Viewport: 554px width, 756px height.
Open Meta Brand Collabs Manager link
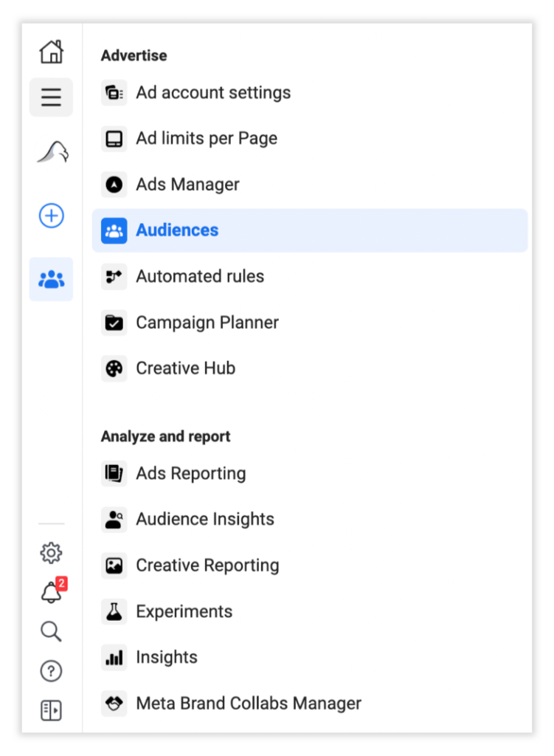[249, 704]
